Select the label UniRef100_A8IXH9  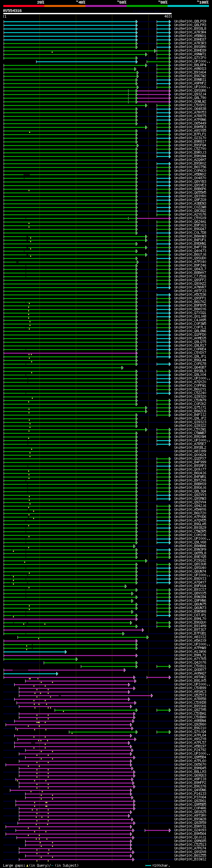(x=190, y=451)
